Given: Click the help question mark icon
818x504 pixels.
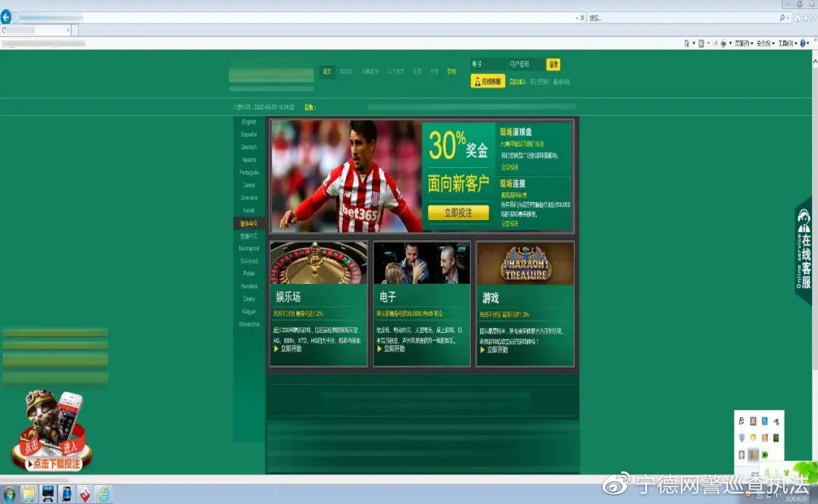Looking at the screenshot, I should click(x=802, y=43).
